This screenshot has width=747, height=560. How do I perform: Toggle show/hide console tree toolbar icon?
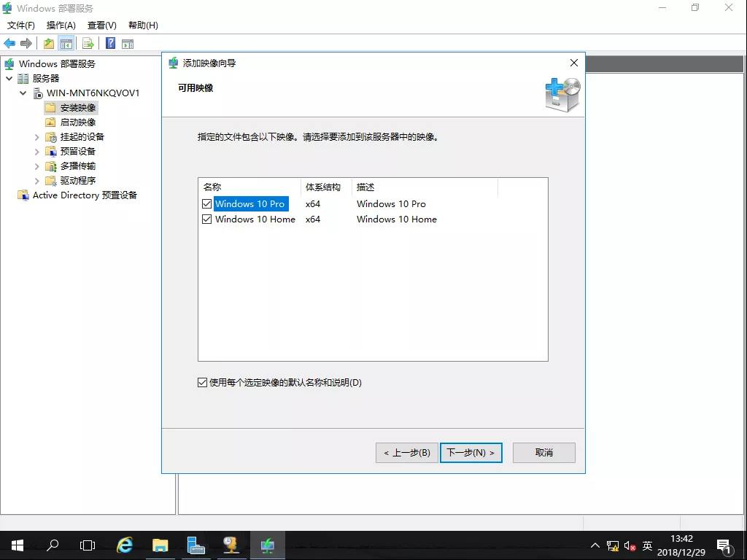pos(66,44)
